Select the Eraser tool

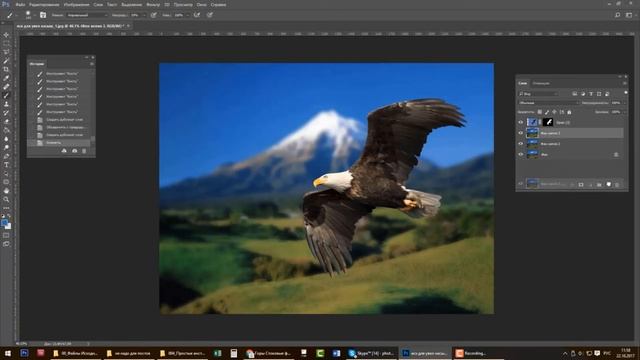pyautogui.click(x=6, y=121)
